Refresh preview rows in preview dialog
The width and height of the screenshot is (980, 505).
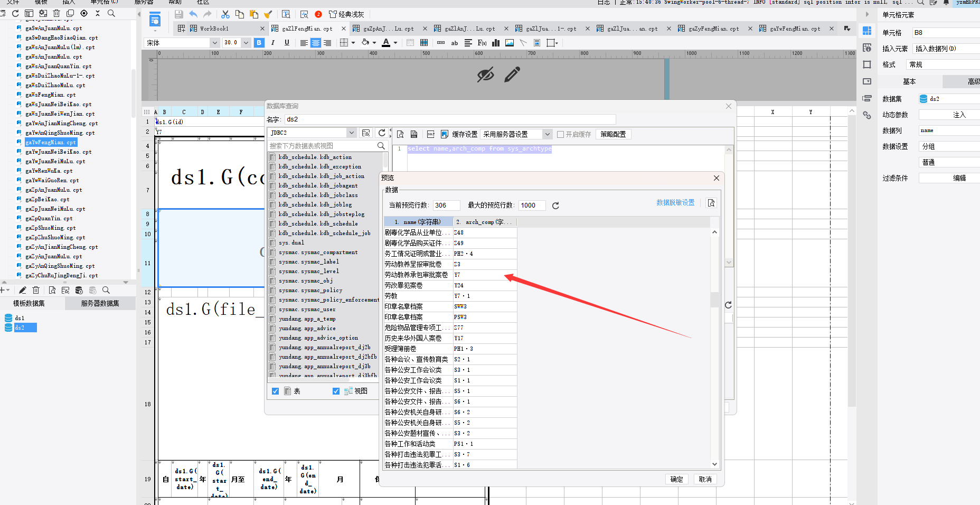(555, 205)
